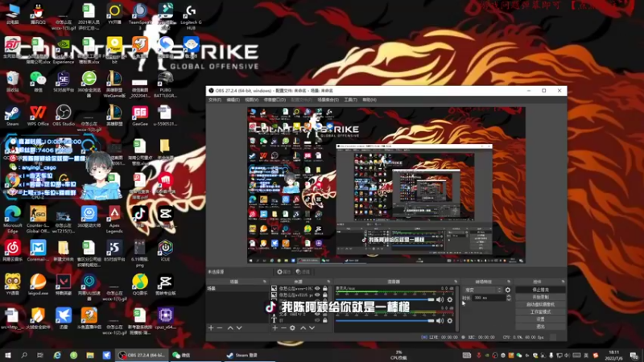Click the GeeGee desktop icon

coord(139,115)
